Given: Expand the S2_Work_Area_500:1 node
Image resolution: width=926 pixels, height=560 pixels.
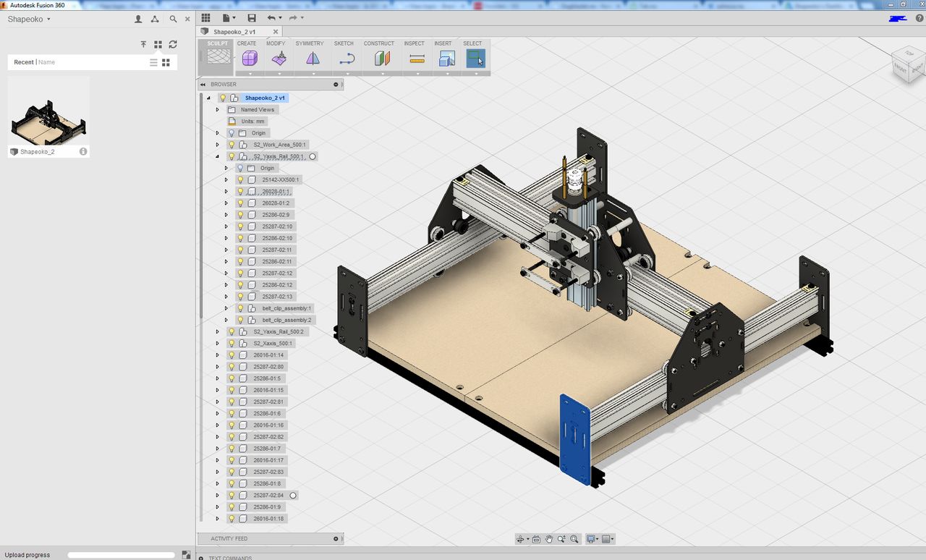Looking at the screenshot, I should [217, 145].
